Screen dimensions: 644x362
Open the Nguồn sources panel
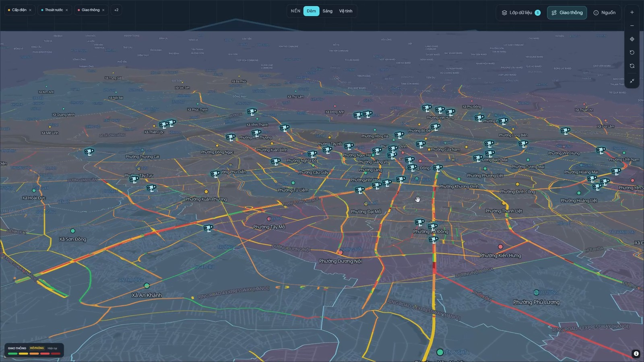(605, 12)
